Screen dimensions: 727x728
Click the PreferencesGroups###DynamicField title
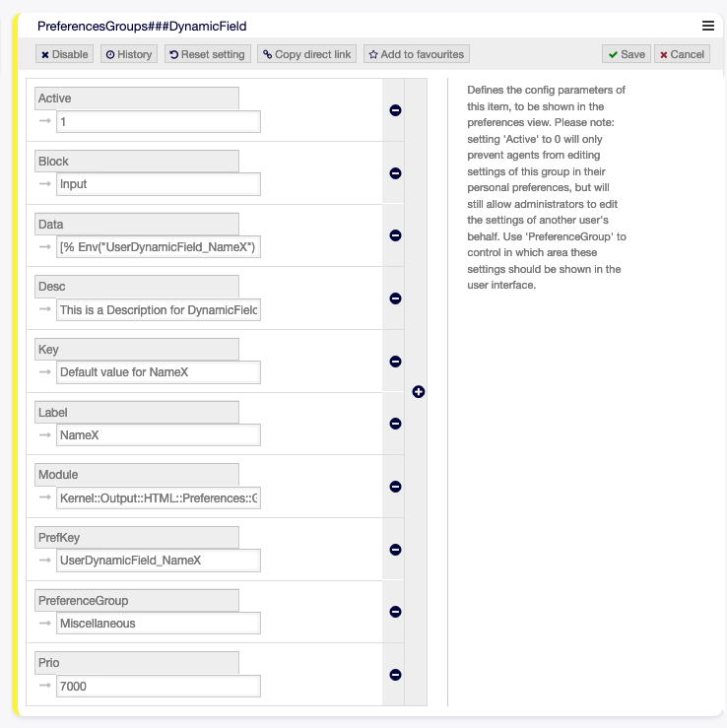pyautogui.click(x=142, y=26)
